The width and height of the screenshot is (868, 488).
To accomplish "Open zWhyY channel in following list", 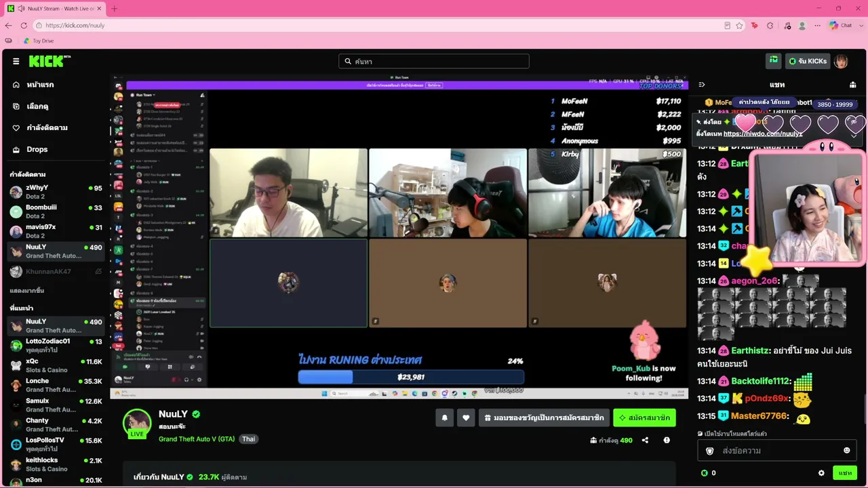I will [x=57, y=192].
